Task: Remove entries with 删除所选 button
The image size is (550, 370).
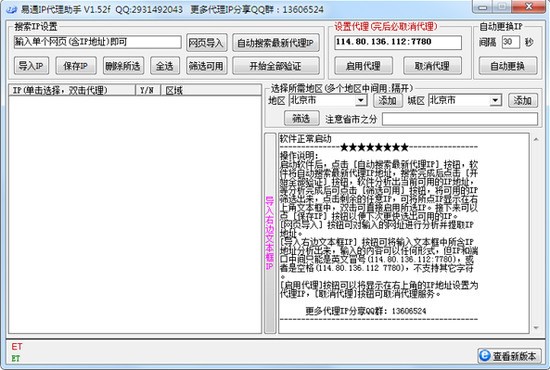Action: pos(123,66)
